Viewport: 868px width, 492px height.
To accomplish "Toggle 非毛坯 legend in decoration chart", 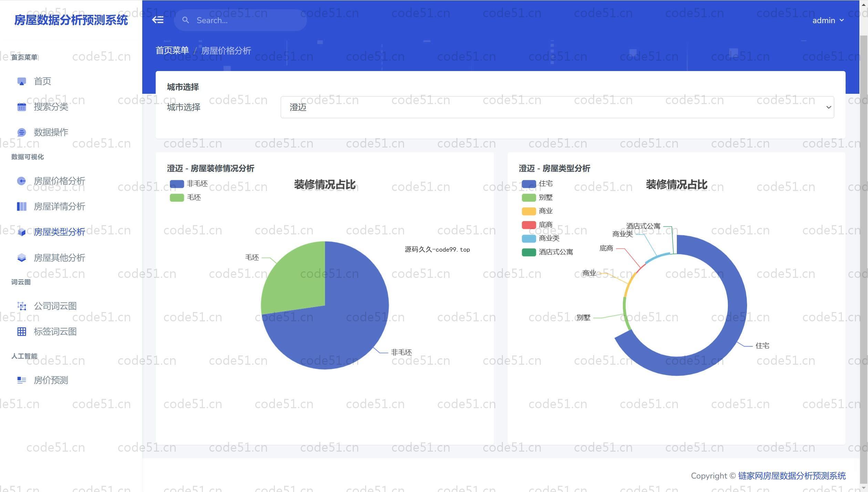I will click(x=189, y=184).
